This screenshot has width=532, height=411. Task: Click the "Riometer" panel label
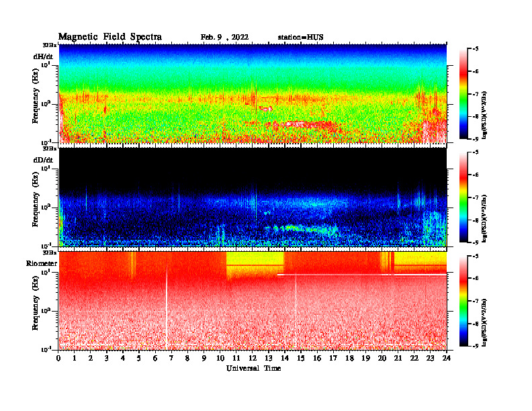(42, 263)
